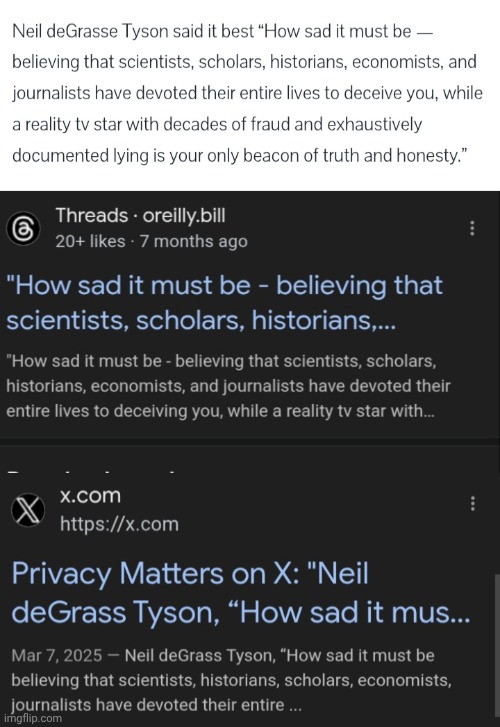Click the Threads logo icon
This screenshot has width=500, height=727.
point(23,228)
